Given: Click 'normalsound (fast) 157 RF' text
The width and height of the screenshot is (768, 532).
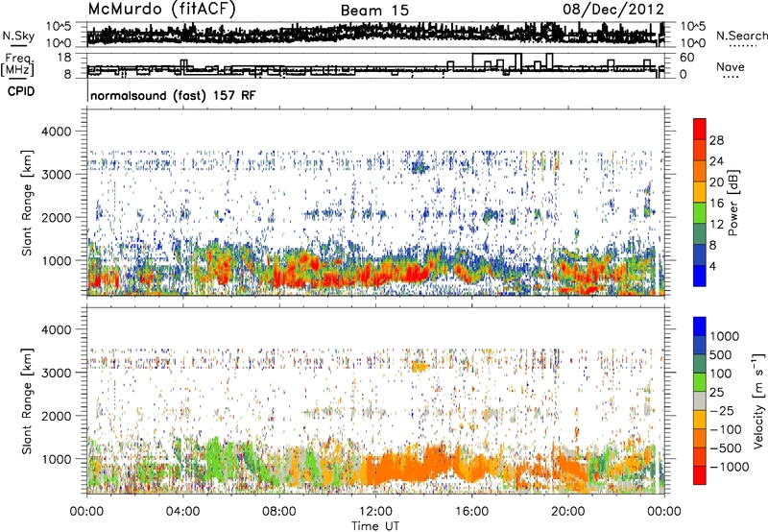Looking at the screenshot, I should pyautogui.click(x=173, y=95).
